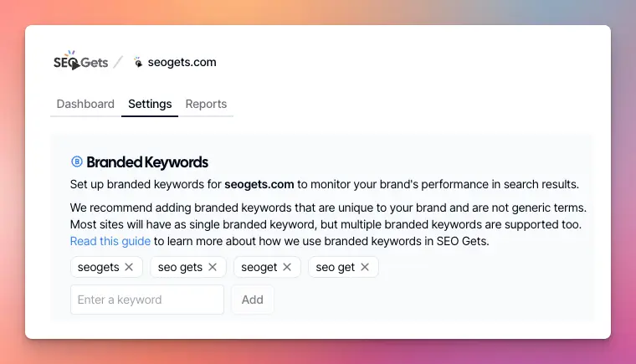Open the Dashboard tab

pos(85,105)
